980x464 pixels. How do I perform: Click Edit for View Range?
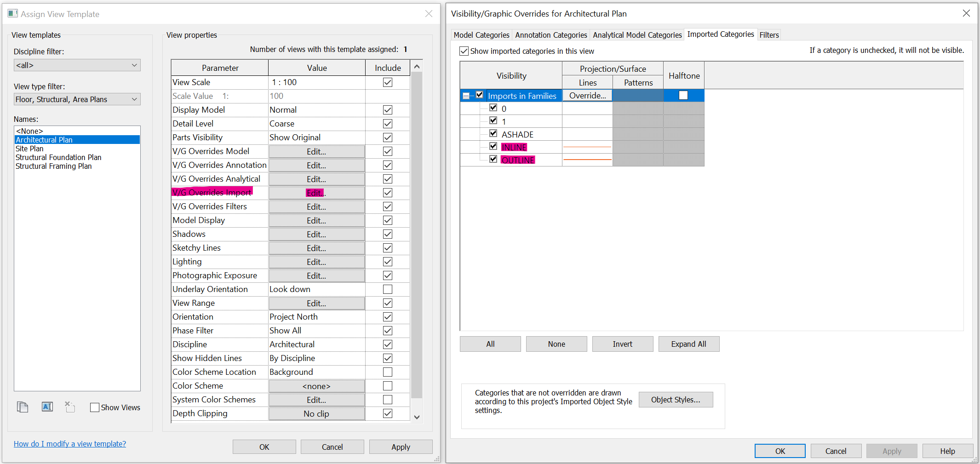click(x=316, y=304)
